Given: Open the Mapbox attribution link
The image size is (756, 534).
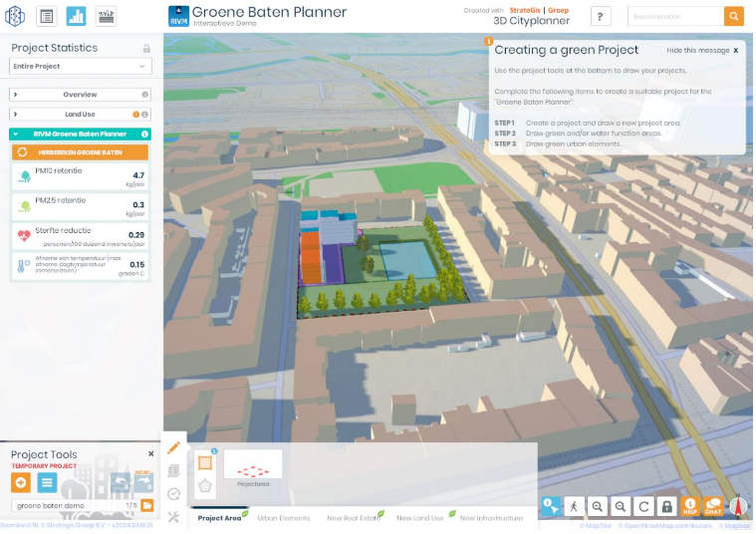Looking at the screenshot, I should (x=734, y=526).
